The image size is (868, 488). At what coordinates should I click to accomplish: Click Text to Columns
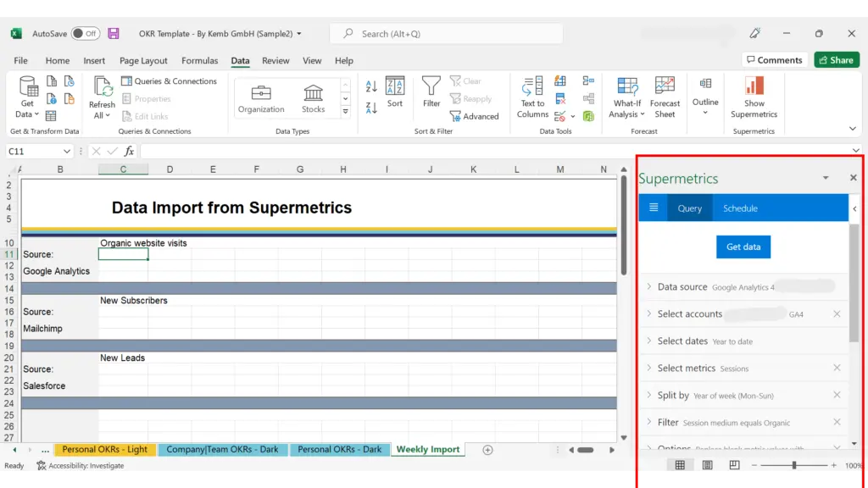tap(532, 97)
